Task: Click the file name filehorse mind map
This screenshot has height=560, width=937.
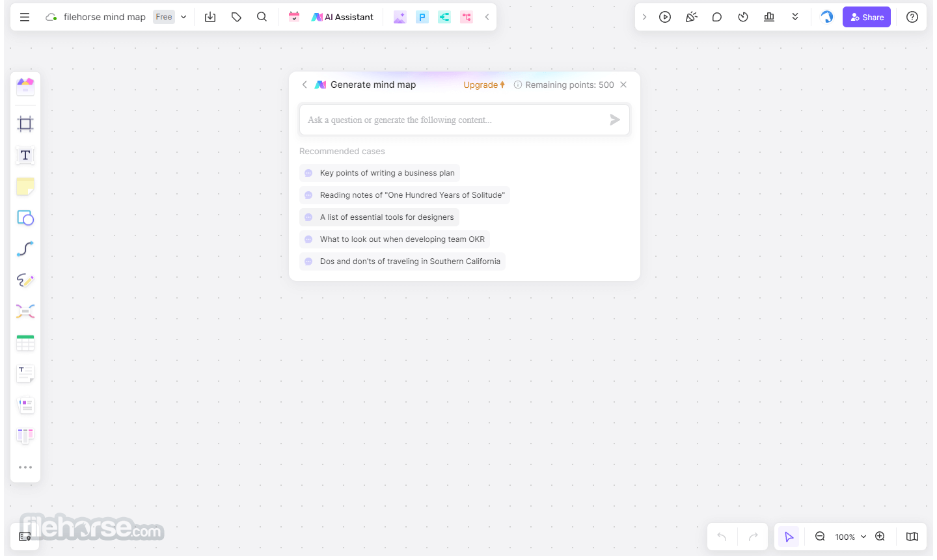Action: coord(105,17)
